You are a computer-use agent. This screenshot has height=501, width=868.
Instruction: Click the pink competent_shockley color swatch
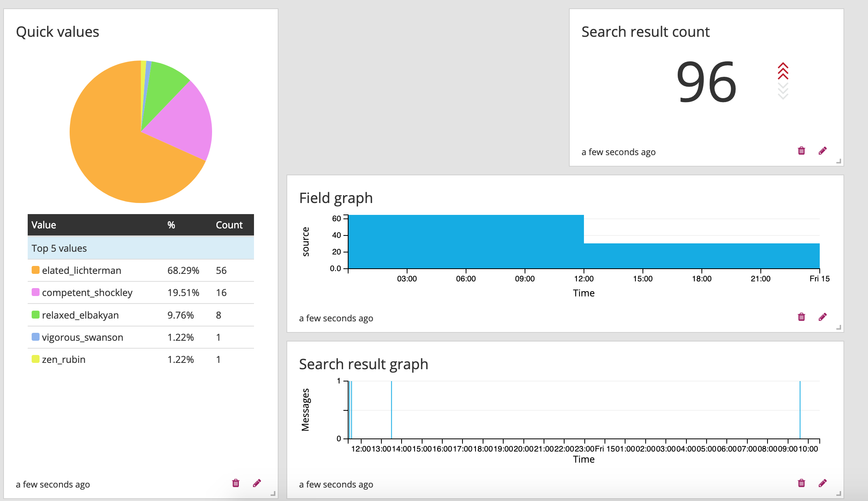click(36, 292)
